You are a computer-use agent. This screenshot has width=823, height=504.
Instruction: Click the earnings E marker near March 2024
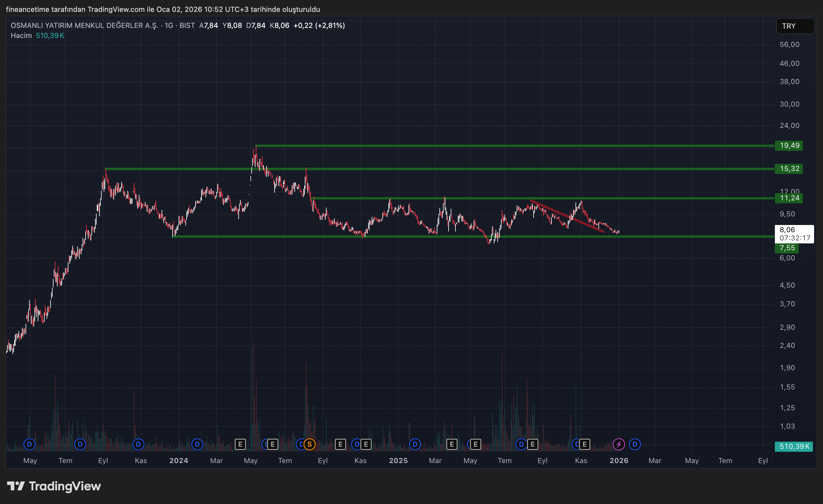point(240,444)
